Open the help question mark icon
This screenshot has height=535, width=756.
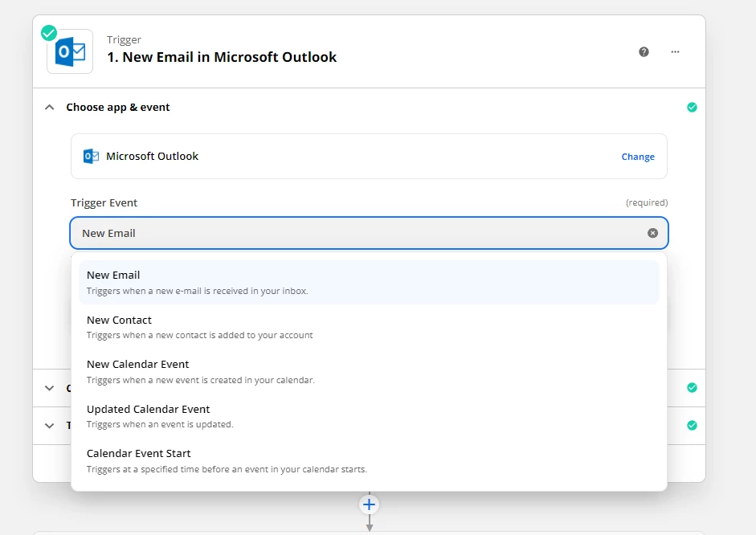644,51
